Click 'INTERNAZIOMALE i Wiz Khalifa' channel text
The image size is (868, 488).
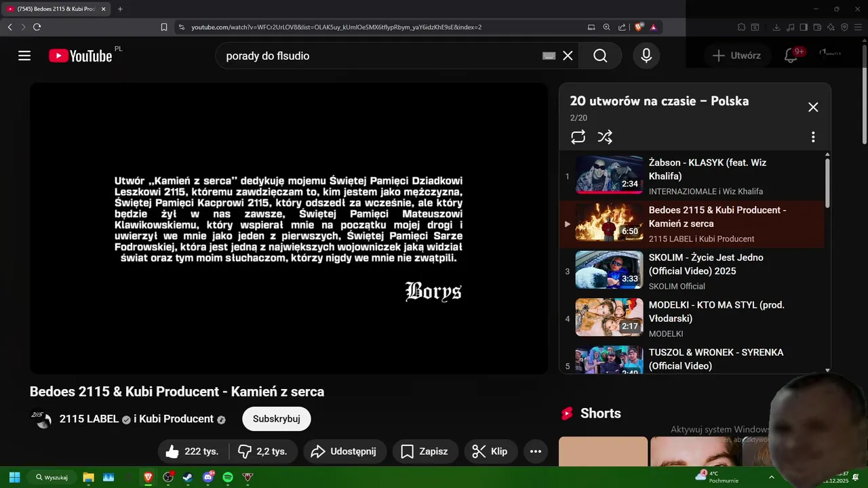coord(706,191)
